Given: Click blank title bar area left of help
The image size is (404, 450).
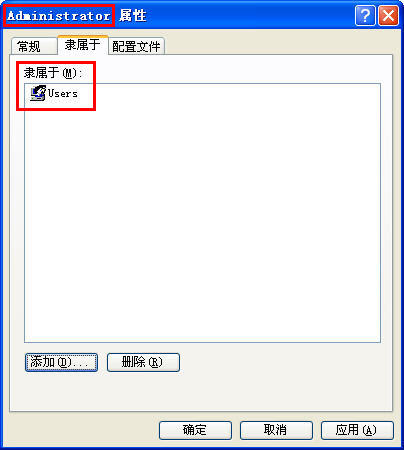Looking at the screenshot, I should (250, 16).
